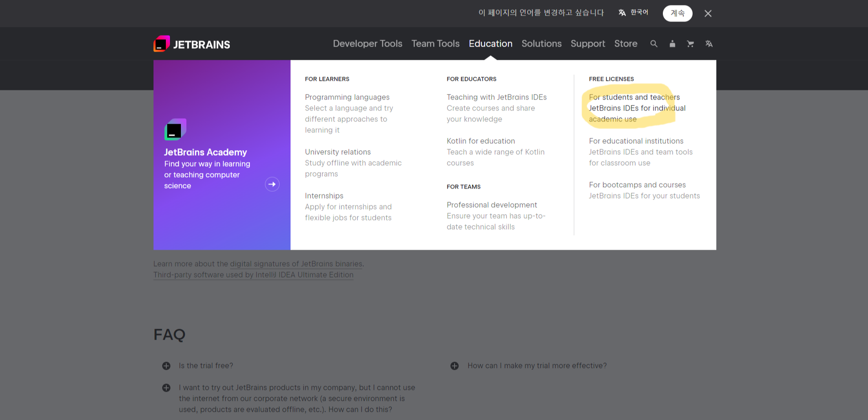The width and height of the screenshot is (868, 420).
Task: Click the JetBrains logo in header
Action: coord(192,44)
